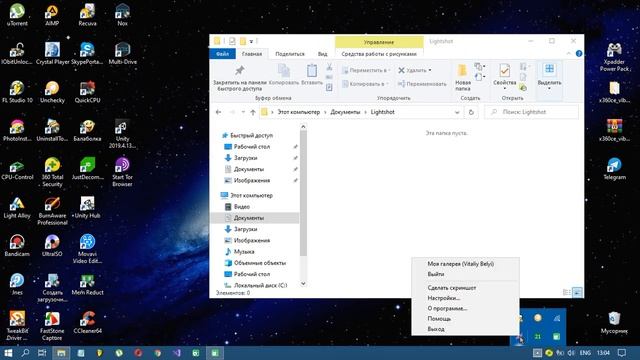Open Movavi Video Editor shortcut
This screenshot has width=640, height=360.
(x=87, y=249)
